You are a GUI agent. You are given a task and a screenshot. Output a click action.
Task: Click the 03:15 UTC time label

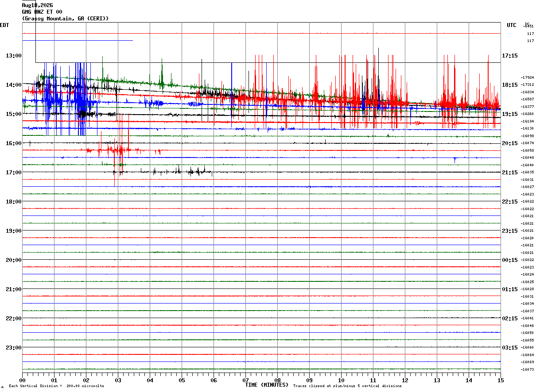tap(509, 348)
